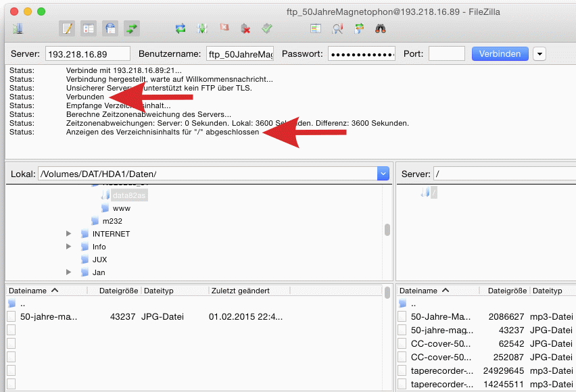Viewport: 576px width, 392px height.
Task: Toggle the local directory tree view
Action: click(89, 28)
